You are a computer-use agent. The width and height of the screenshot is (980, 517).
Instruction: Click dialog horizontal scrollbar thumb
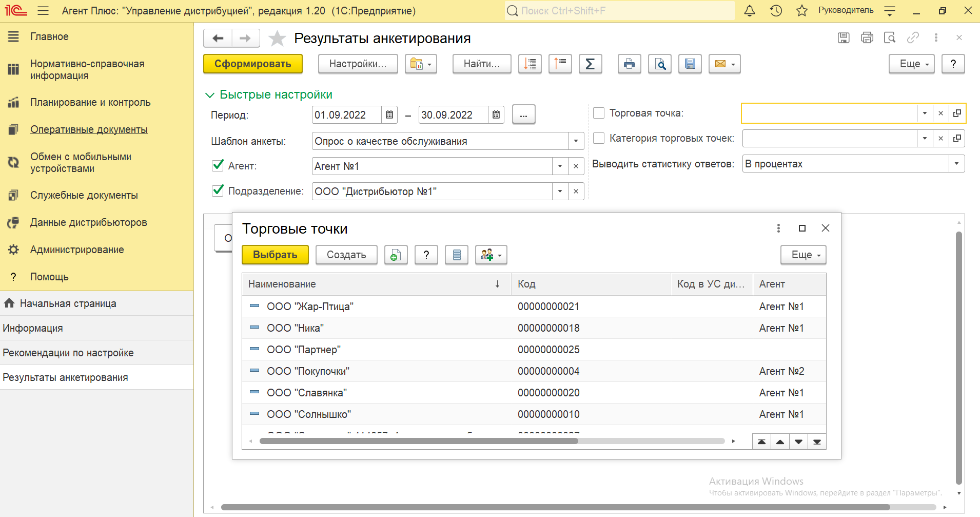click(x=419, y=441)
